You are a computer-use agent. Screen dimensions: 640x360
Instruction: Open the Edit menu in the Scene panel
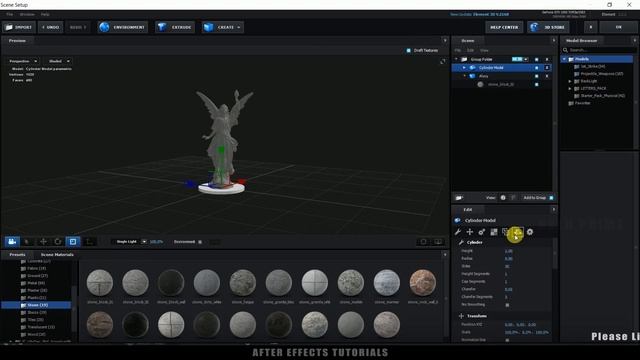coord(470,51)
